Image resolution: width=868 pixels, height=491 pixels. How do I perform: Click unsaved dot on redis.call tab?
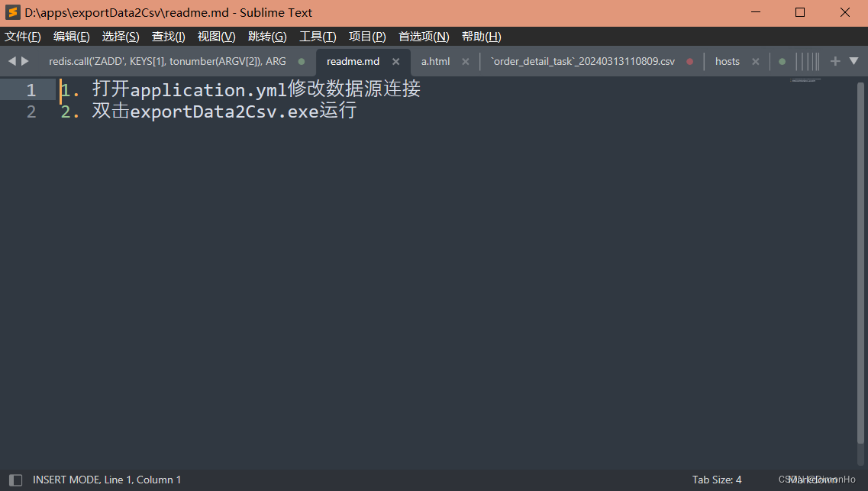point(302,61)
